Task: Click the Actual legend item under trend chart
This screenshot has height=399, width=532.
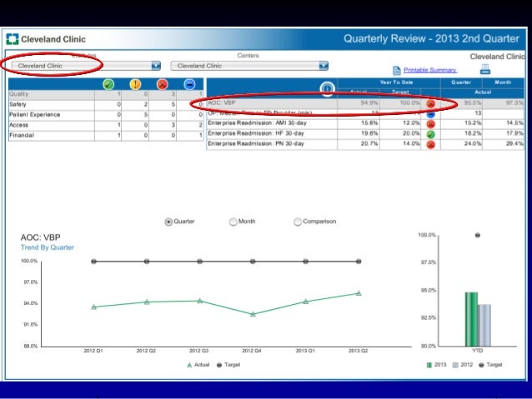Action: coord(198,365)
